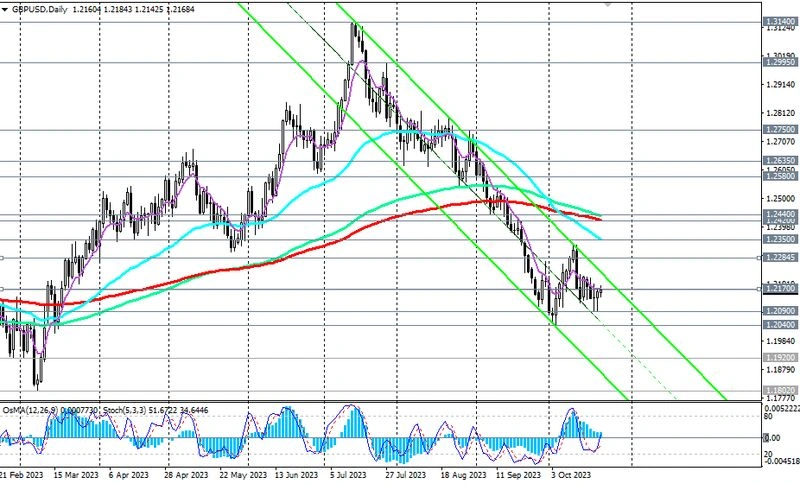Click the GBPUSD,Daily chart title text

click(x=39, y=9)
